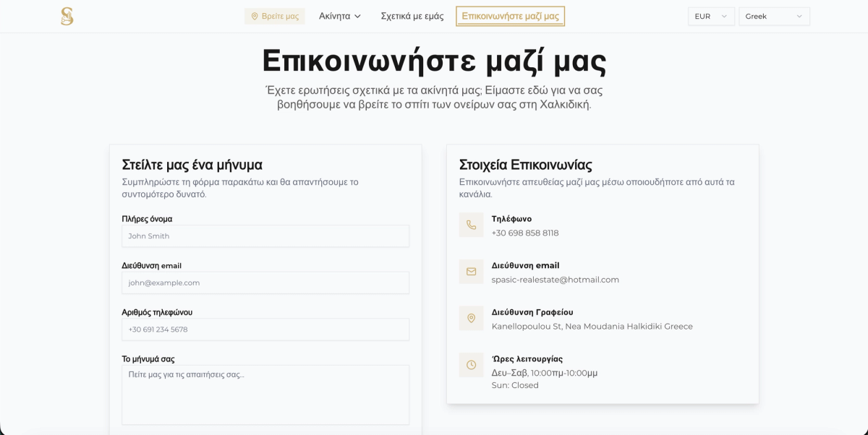Open the EUR currency dropdown
This screenshot has width=868, height=435.
[711, 16]
